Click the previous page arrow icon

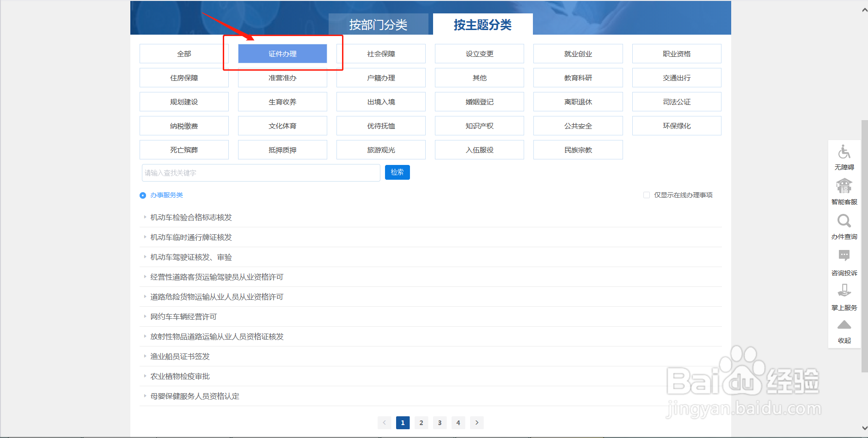(x=384, y=422)
